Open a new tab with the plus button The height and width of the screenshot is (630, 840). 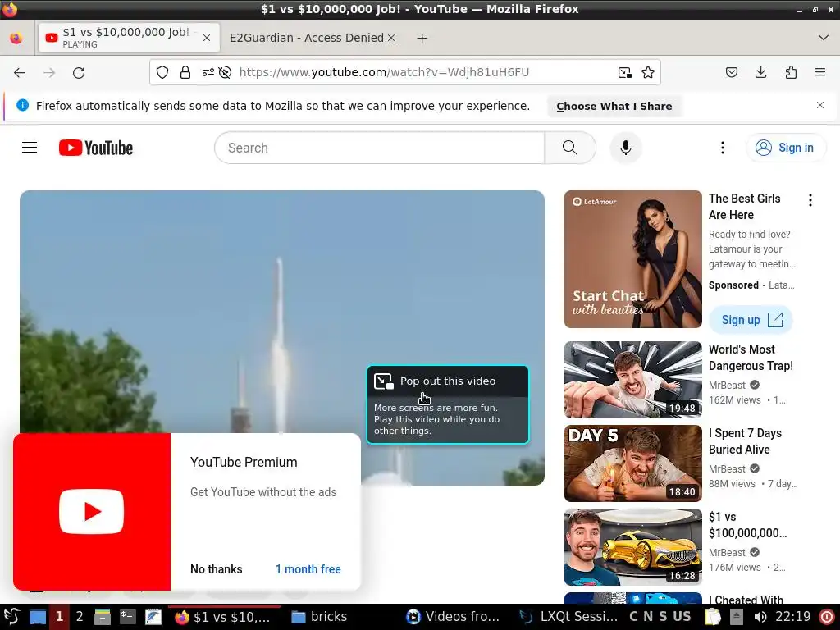[422, 38]
